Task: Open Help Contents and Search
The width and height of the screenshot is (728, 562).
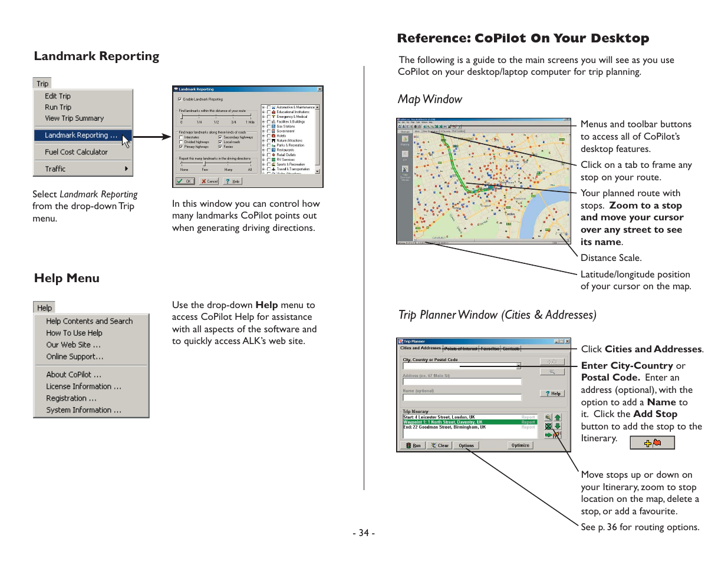Action: [90, 321]
